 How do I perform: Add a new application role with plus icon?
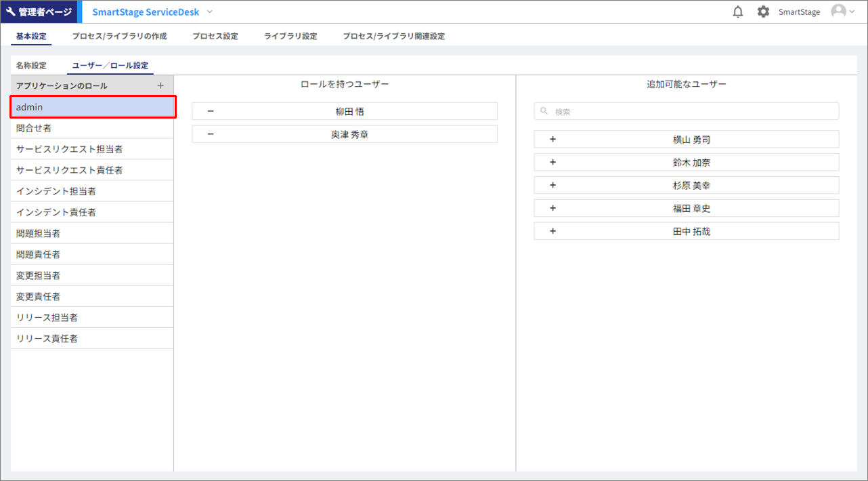pyautogui.click(x=160, y=86)
